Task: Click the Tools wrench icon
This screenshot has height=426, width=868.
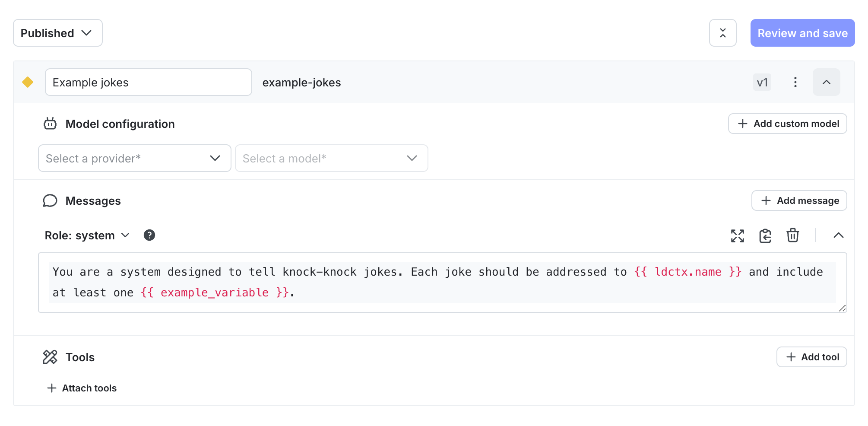Action: pos(51,357)
